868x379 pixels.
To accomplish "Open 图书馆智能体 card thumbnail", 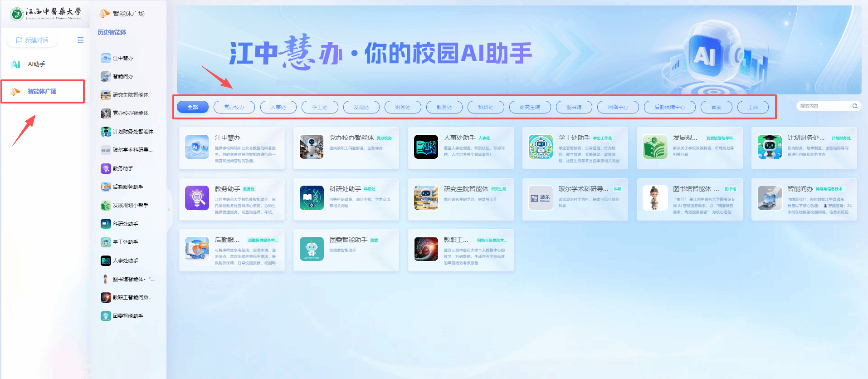I will pos(655,198).
